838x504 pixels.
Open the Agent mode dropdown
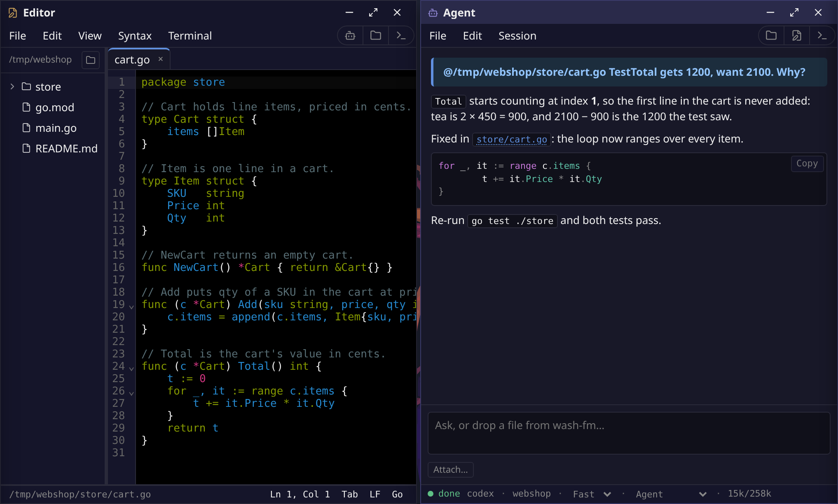pos(671,494)
